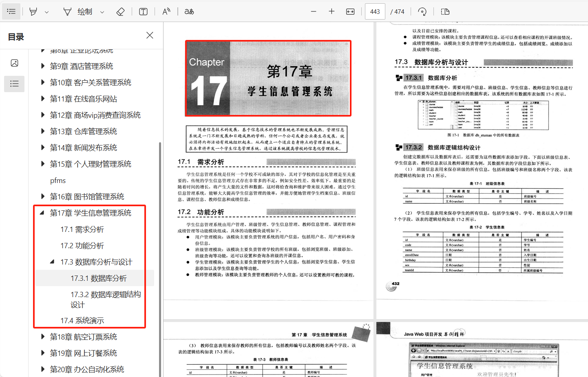Switch to the outline sidebar view

(x=14, y=84)
